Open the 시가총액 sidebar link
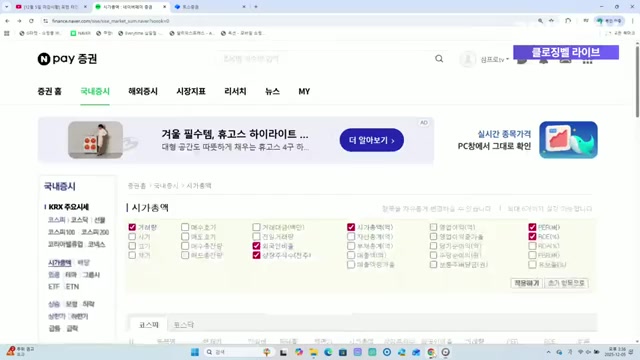The image size is (640, 360). (x=60, y=263)
